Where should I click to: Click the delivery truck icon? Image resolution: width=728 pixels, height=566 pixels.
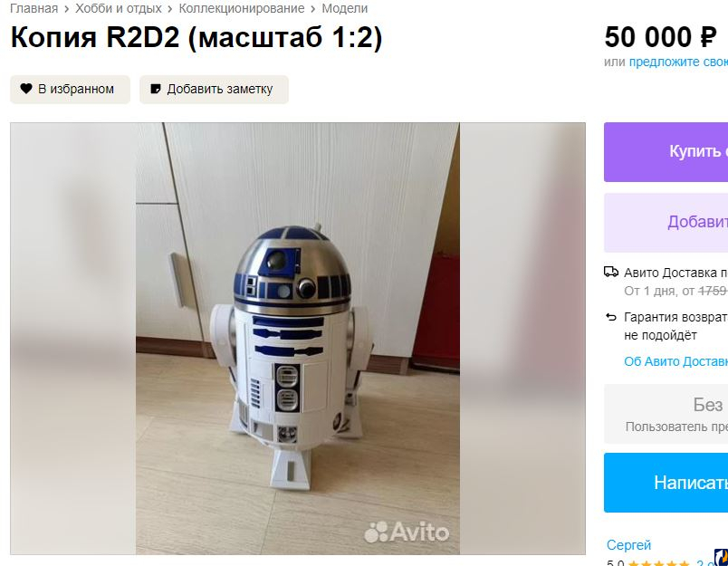click(611, 272)
